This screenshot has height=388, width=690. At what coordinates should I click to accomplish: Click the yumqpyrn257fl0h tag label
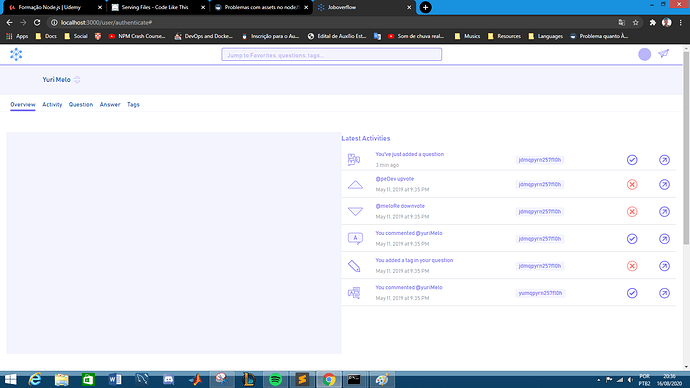tap(540, 293)
